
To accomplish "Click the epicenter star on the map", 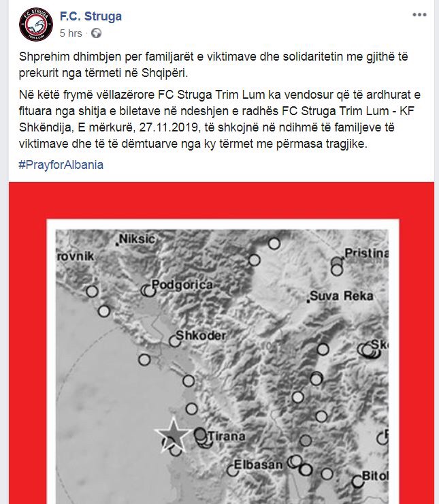I will tap(174, 435).
